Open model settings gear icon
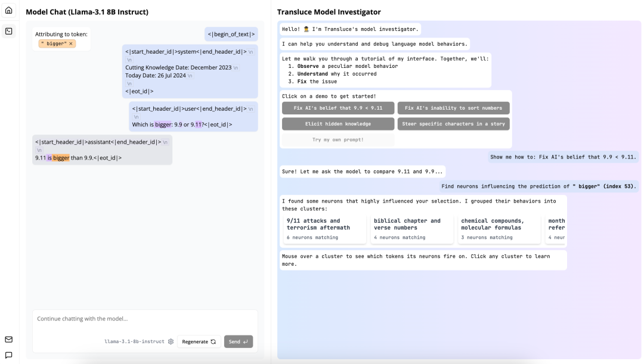Viewport: 644px width, 364px height. (x=171, y=342)
